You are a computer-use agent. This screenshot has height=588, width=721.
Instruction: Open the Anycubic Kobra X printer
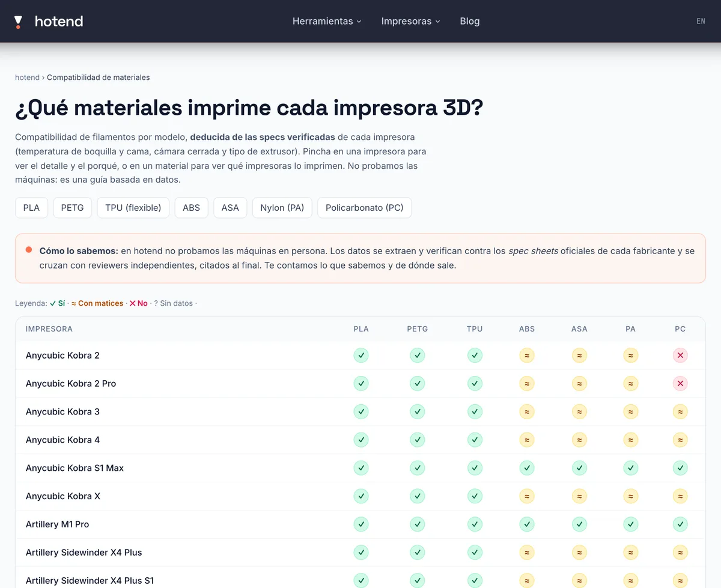[63, 497]
